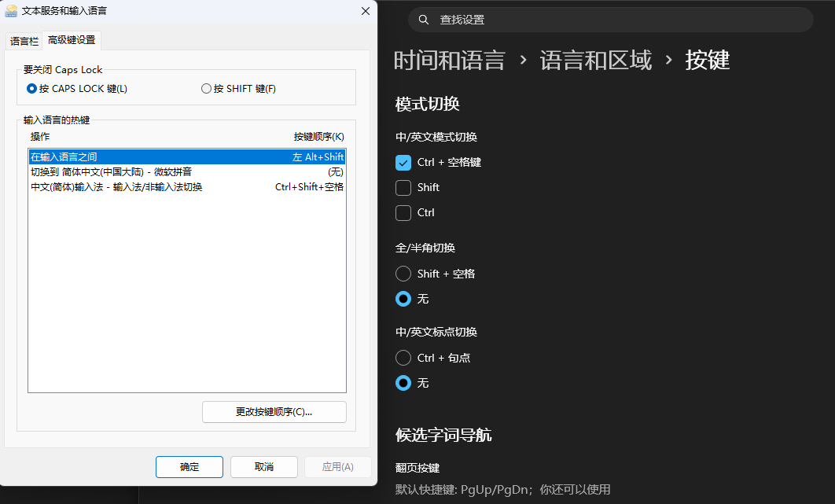Select Ctrl + 句点 radio option
The height and width of the screenshot is (504, 835).
click(403, 358)
